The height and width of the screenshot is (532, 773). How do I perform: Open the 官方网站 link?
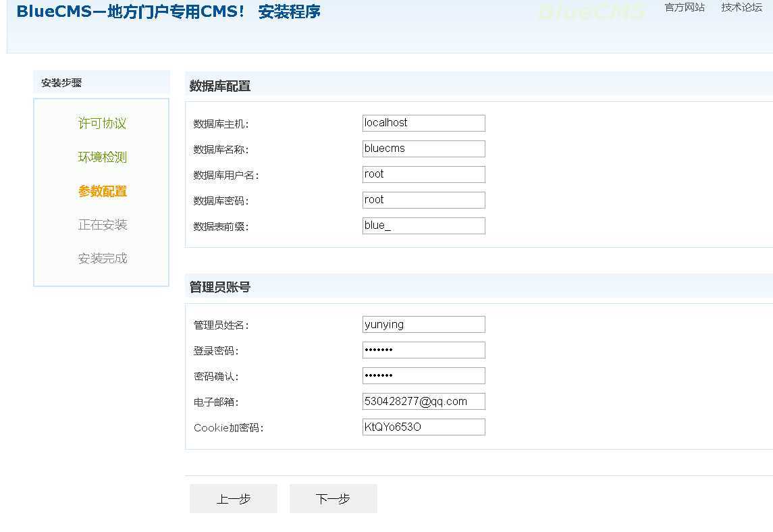(x=685, y=7)
